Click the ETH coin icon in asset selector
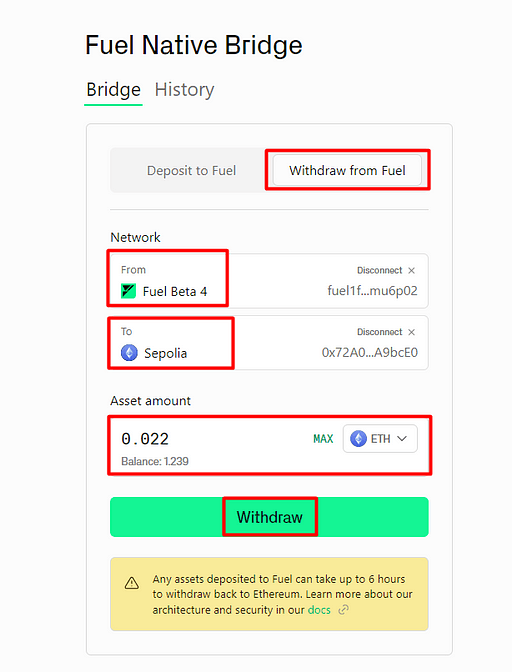512x672 pixels. (358, 438)
